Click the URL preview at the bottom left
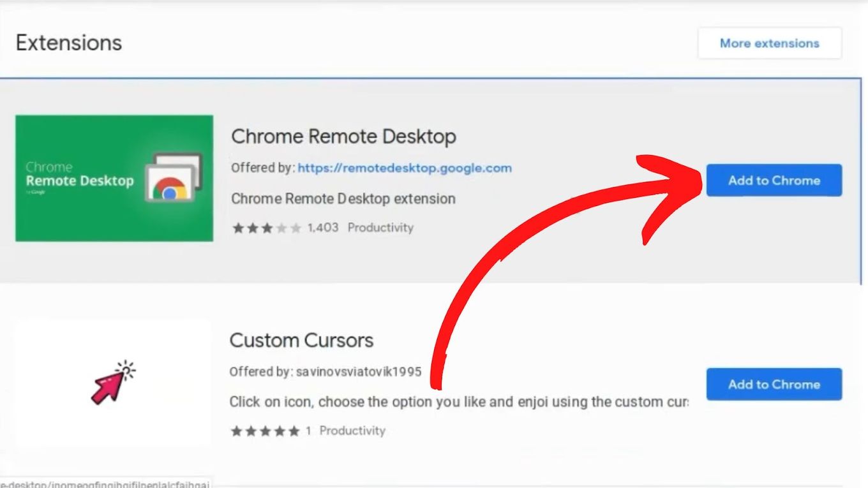 click(x=105, y=484)
